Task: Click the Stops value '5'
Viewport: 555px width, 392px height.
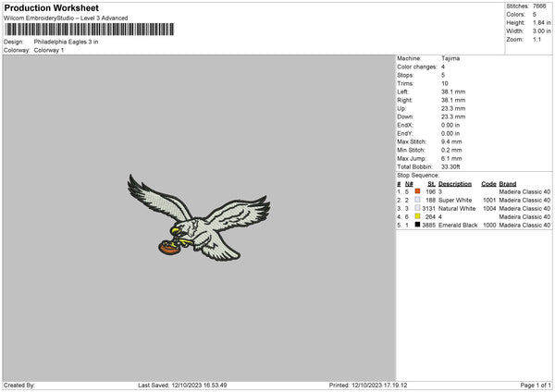Action: (x=443, y=75)
